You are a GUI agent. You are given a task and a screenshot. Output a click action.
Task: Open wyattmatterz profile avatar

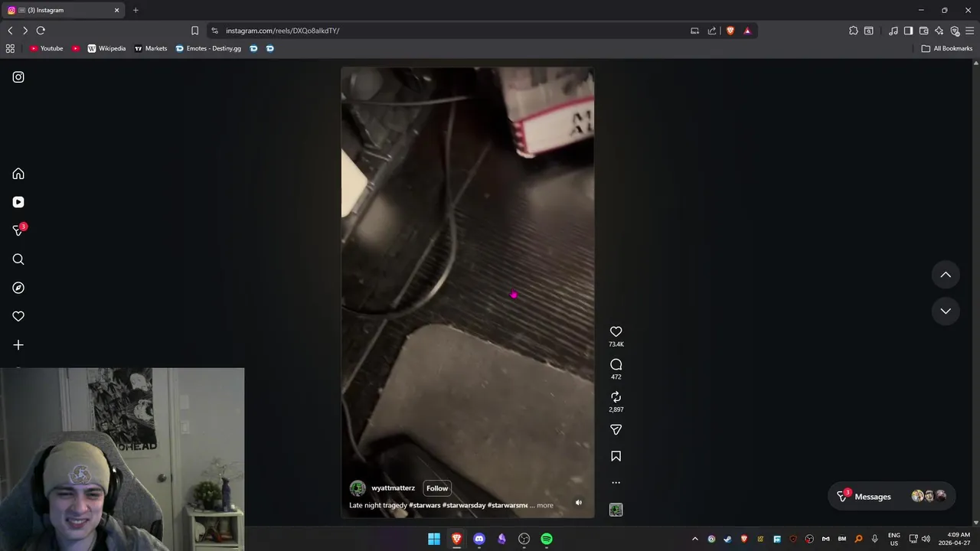click(x=358, y=488)
